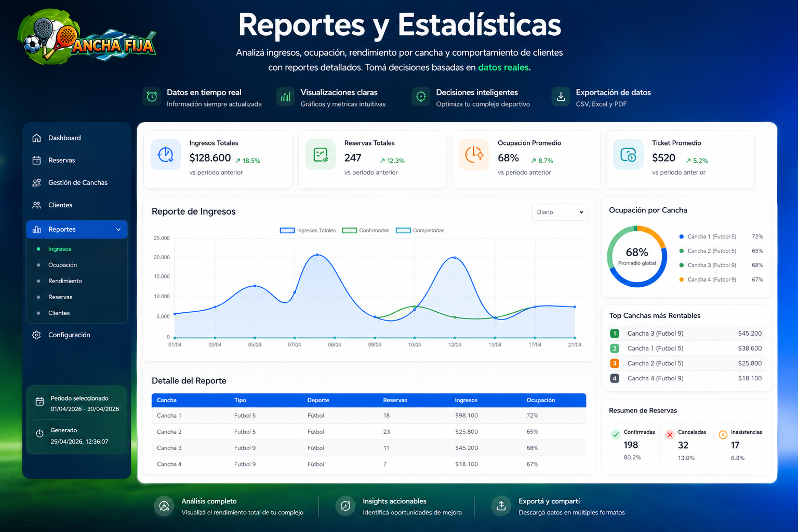Sort table by Cancha column header
Image resolution: width=798 pixels, height=532 pixels.
(x=167, y=400)
